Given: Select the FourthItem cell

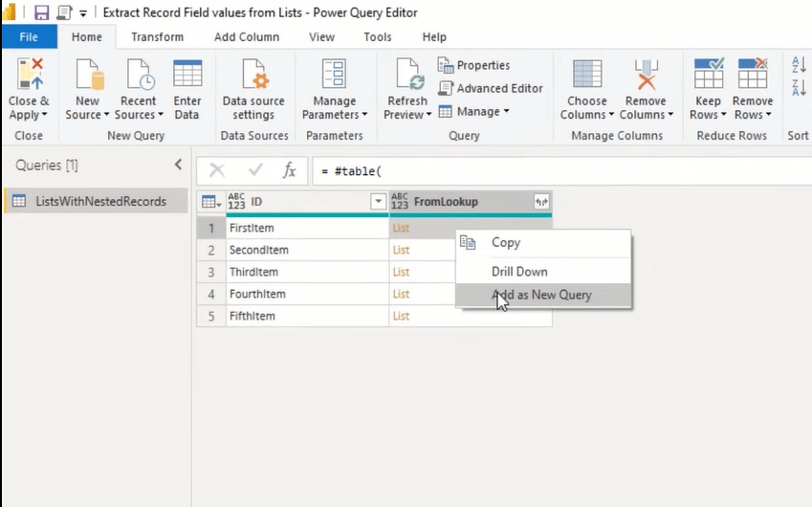Looking at the screenshot, I should pyautogui.click(x=307, y=294).
